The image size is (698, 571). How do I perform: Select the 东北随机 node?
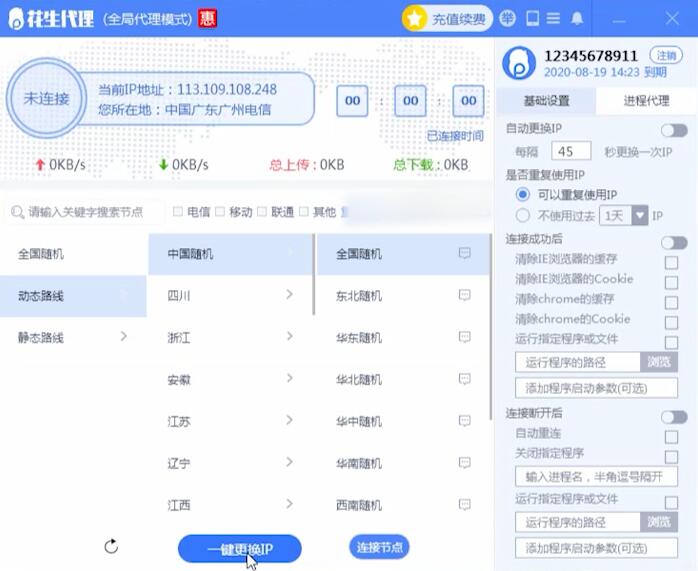point(402,296)
